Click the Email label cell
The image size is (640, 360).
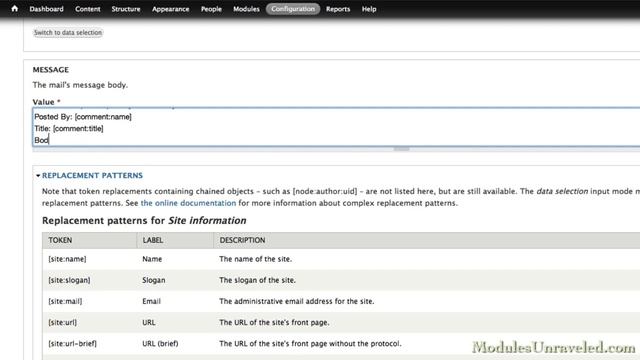pos(151,301)
